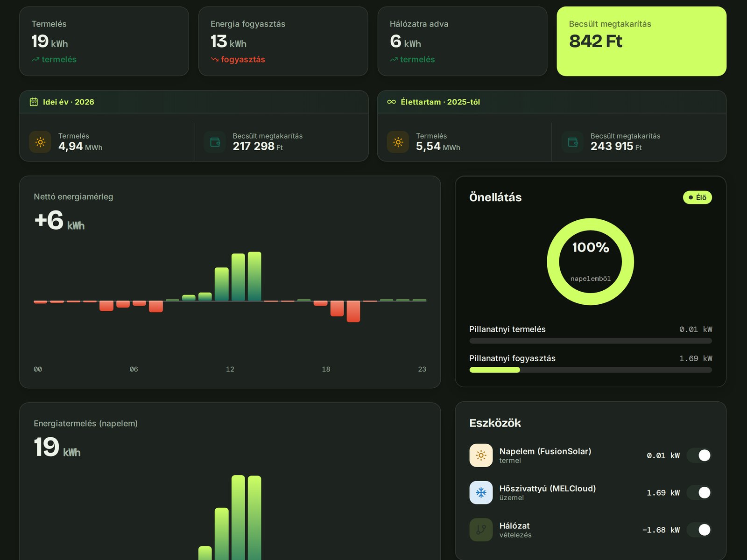747x560 pixels.
Task: Click the wallet icon in the lifetime savings tile
Action: 572,142
